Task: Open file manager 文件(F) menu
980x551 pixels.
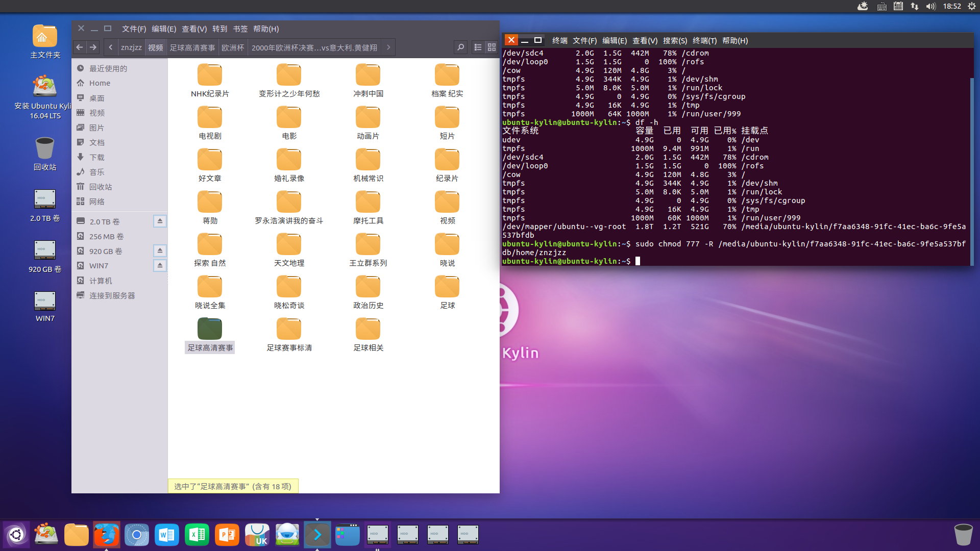Action: [x=134, y=29]
